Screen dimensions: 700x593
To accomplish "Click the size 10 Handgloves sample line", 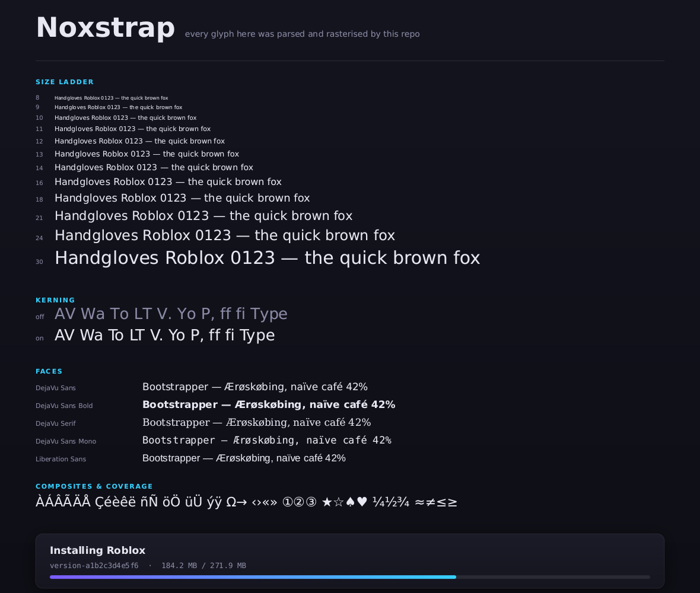I will (125, 118).
